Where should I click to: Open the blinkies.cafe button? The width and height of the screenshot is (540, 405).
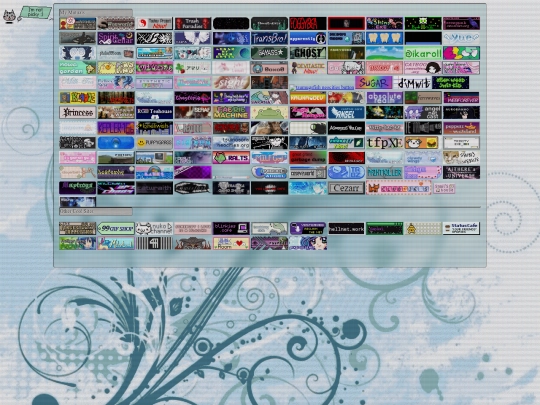tap(231, 228)
